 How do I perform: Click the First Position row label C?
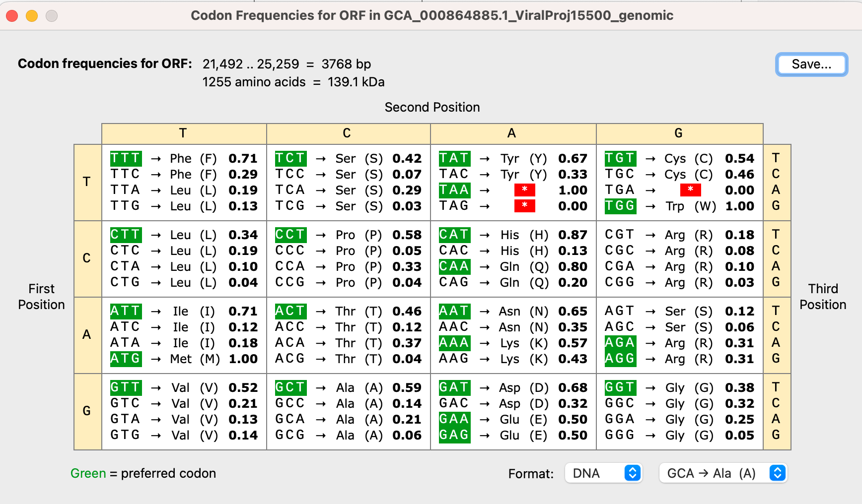[x=87, y=258]
